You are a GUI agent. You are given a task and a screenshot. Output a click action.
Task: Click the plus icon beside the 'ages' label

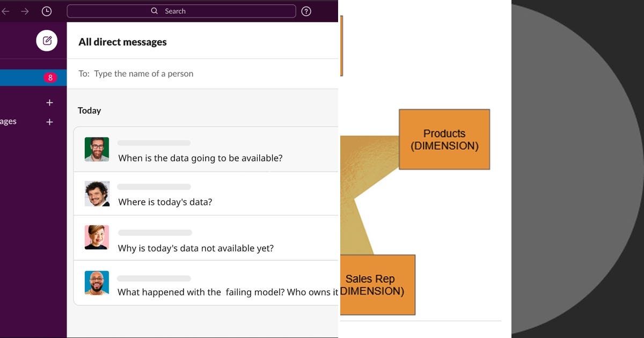[x=49, y=122]
